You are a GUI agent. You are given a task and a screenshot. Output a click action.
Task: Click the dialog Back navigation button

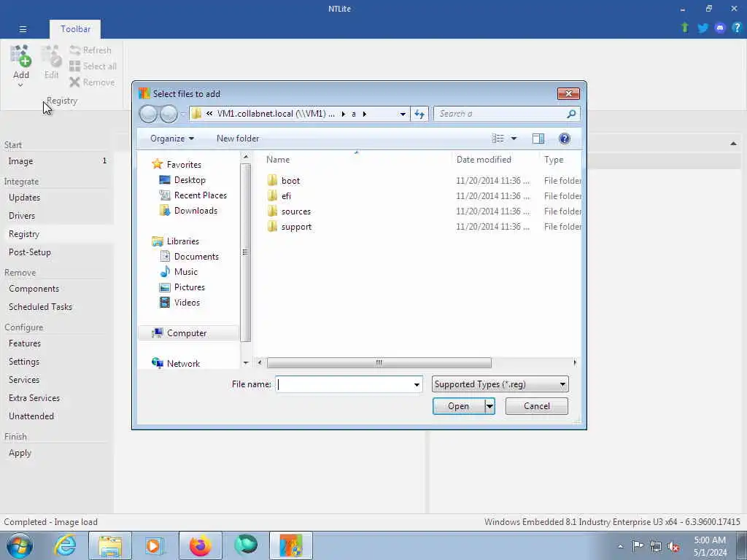pyautogui.click(x=148, y=114)
